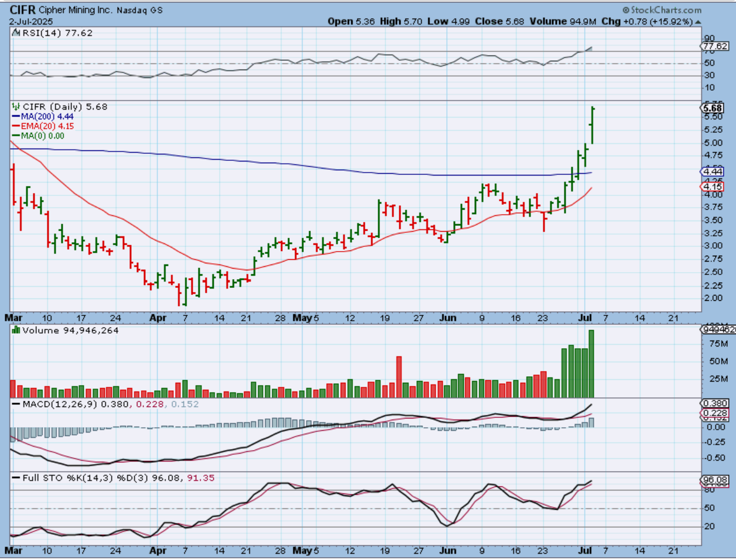Click the up triangle after Chg +15.92%
This screenshot has width=736, height=560.
[x=698, y=22]
